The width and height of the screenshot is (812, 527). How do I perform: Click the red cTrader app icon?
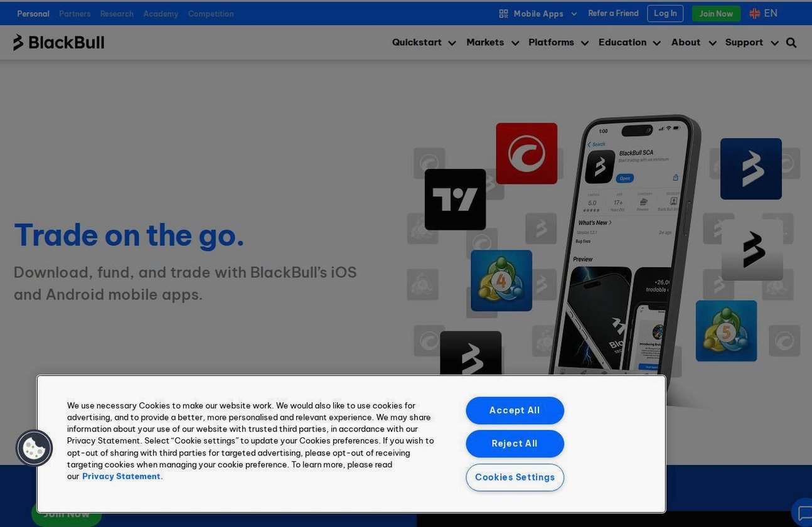coord(526,154)
